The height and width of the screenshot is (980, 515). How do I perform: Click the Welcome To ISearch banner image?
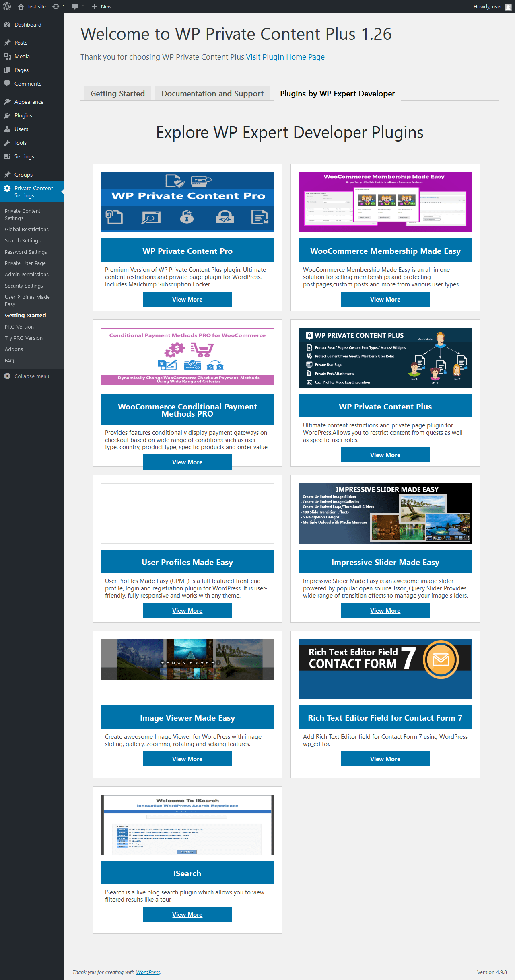click(x=187, y=825)
